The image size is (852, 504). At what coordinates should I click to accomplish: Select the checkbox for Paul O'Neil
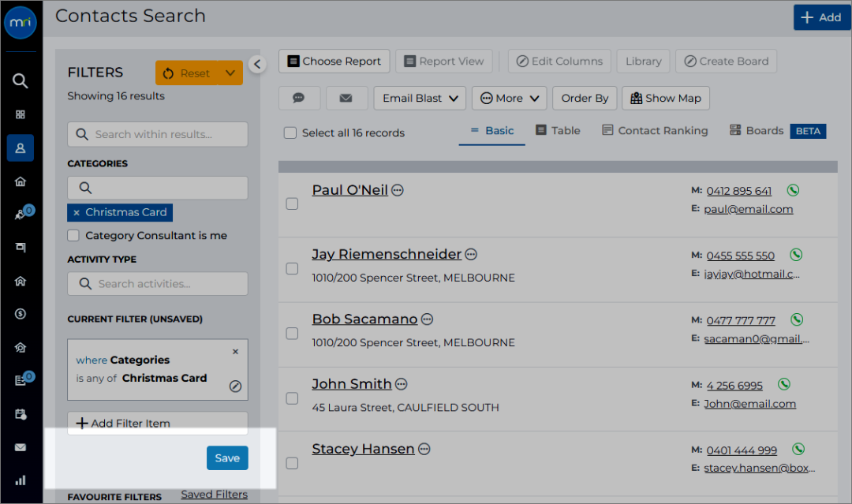coord(293,203)
